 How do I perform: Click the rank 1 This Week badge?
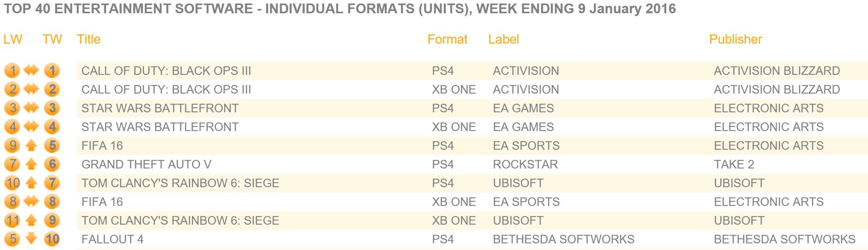click(x=52, y=71)
